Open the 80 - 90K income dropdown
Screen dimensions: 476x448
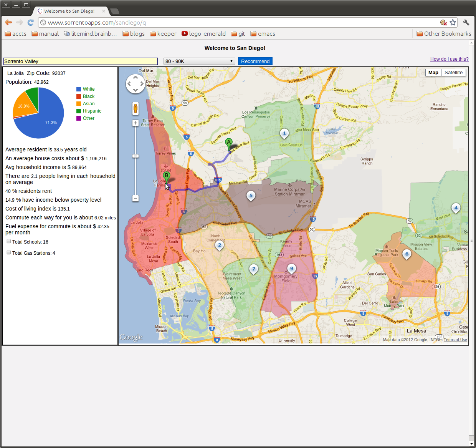coord(199,61)
